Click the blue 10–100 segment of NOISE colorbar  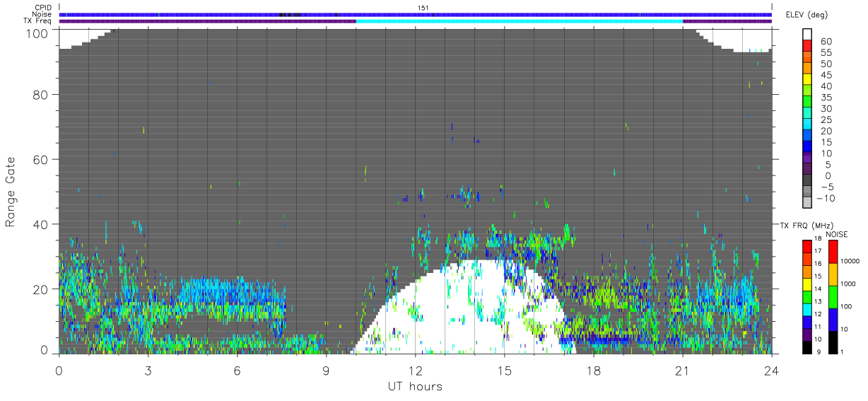tap(833, 320)
